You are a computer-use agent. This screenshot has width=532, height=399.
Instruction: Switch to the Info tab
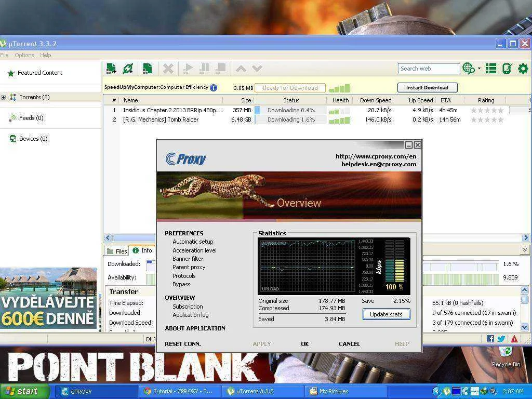point(142,250)
